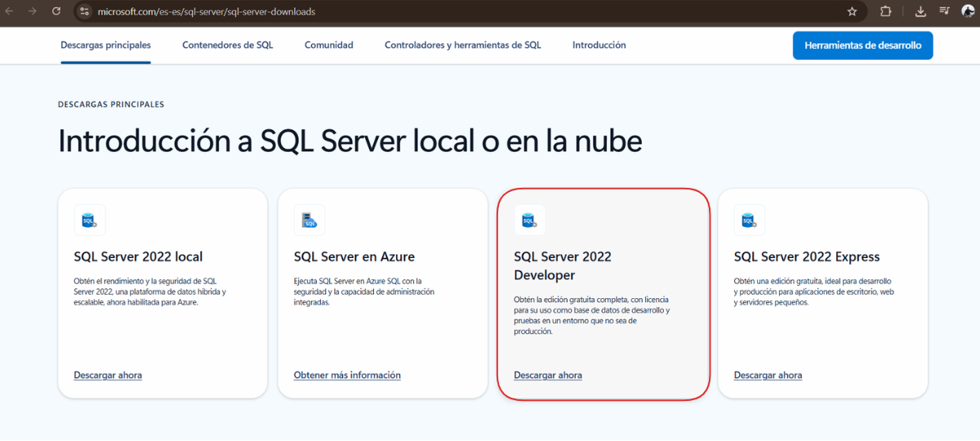Click the SQL Server 2022 Developer icon
This screenshot has width=980, height=441.
point(529,220)
